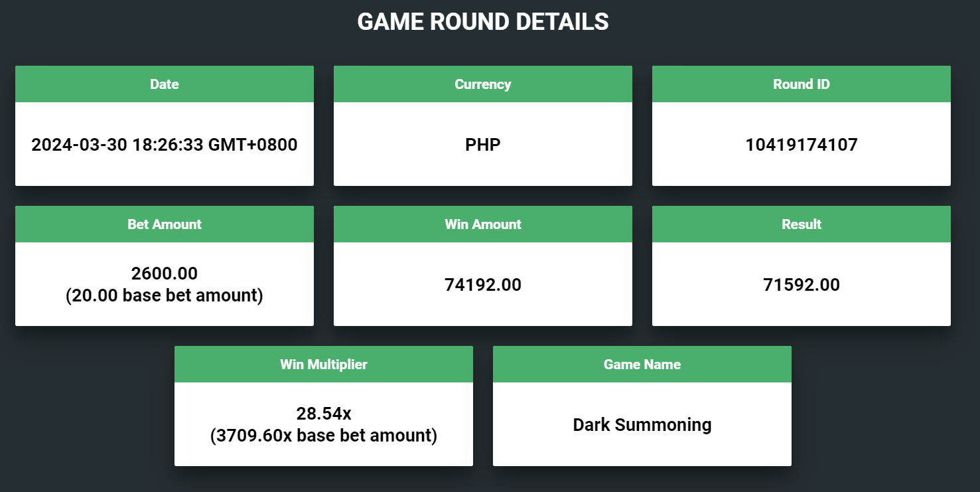Select the Game Name header
The height and width of the screenshot is (492, 980).
(x=642, y=365)
